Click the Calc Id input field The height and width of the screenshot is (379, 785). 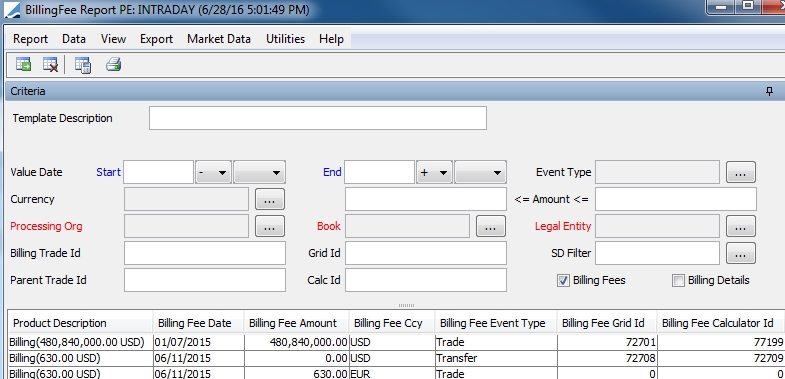point(426,280)
